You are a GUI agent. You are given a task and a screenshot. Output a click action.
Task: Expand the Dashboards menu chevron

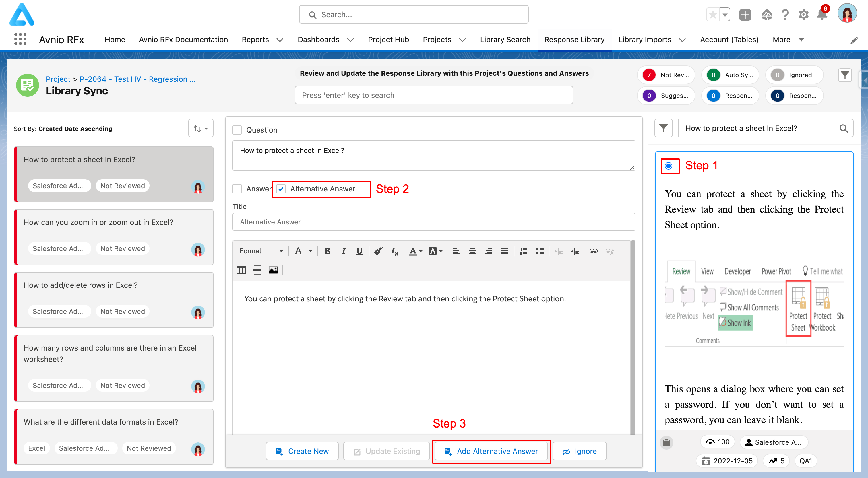click(x=350, y=40)
